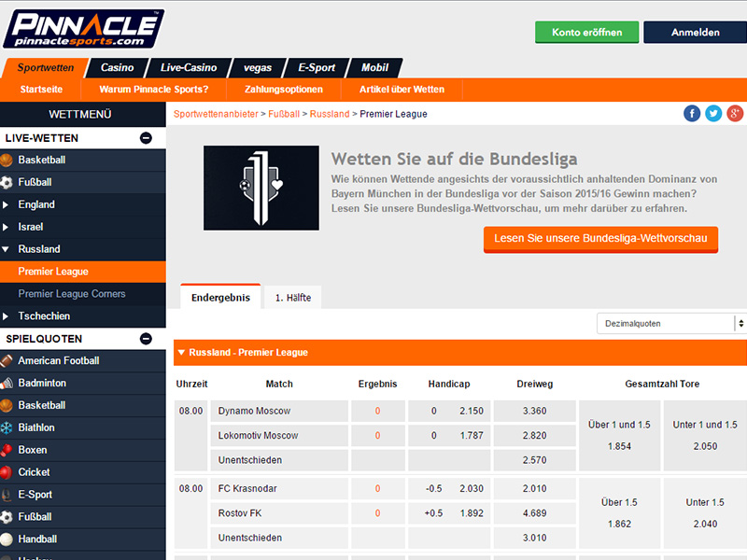This screenshot has width=747, height=560.
Task: Click the Konto eröffnen button
Action: [x=587, y=33]
